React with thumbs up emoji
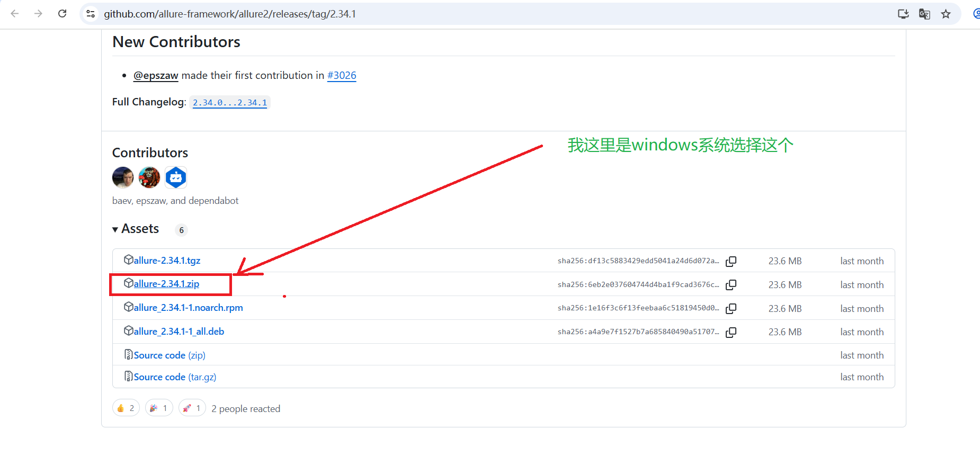Viewport: 980px width, 465px height. point(126,408)
